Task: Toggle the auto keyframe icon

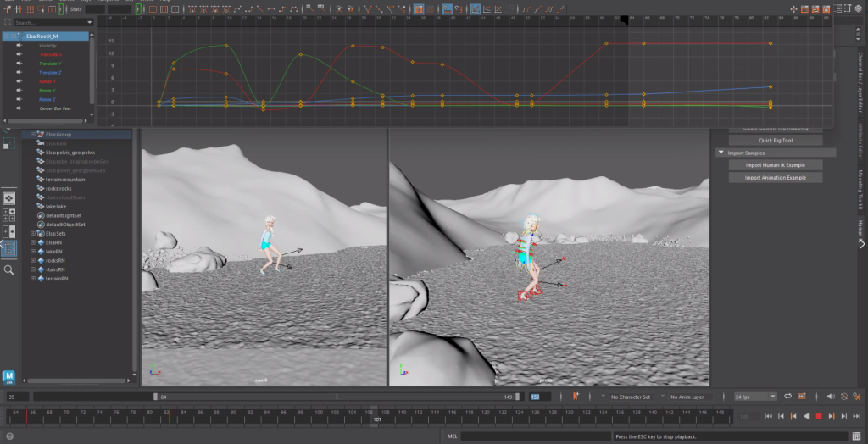Action: click(843, 397)
